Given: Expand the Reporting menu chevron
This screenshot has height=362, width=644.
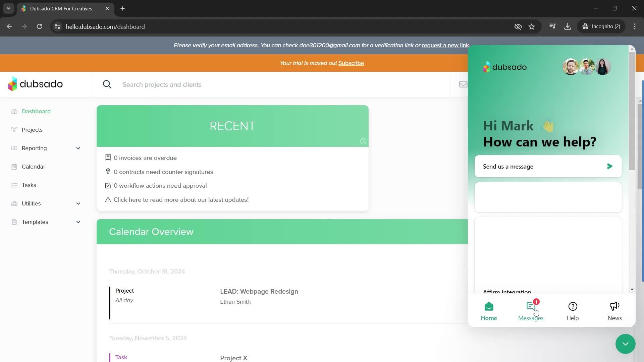Looking at the screenshot, I should point(78,148).
